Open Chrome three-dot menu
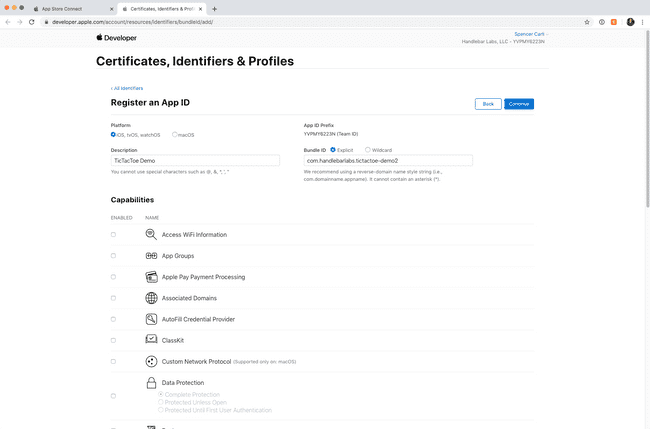Image resolution: width=650 pixels, height=429 pixels. click(642, 22)
